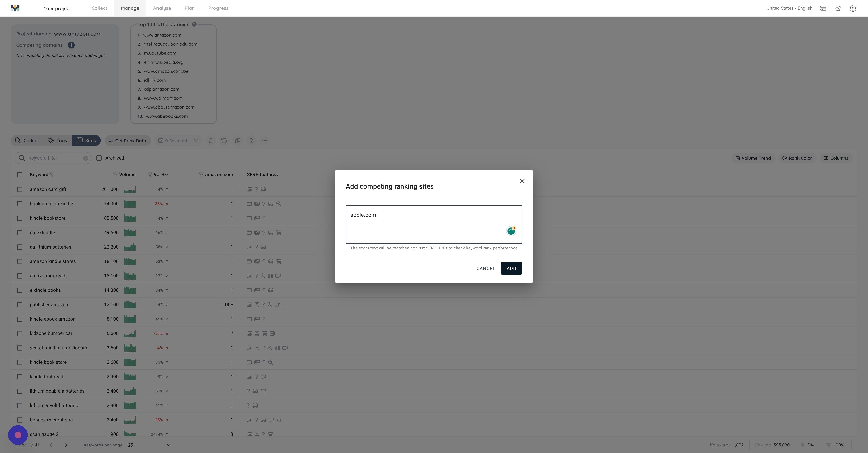Click the 0 Selected button

[x=173, y=141]
